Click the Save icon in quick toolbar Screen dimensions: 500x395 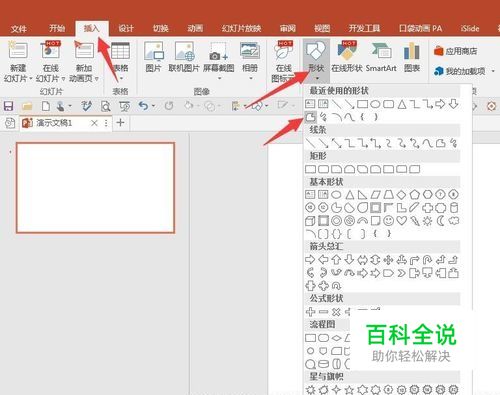[x=8, y=106]
